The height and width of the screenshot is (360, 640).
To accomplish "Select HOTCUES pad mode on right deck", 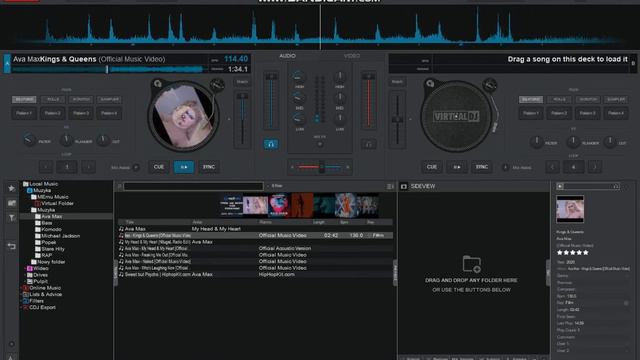I will [531, 99].
